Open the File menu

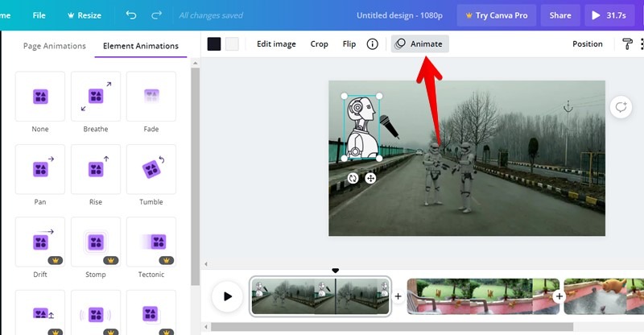(39, 15)
